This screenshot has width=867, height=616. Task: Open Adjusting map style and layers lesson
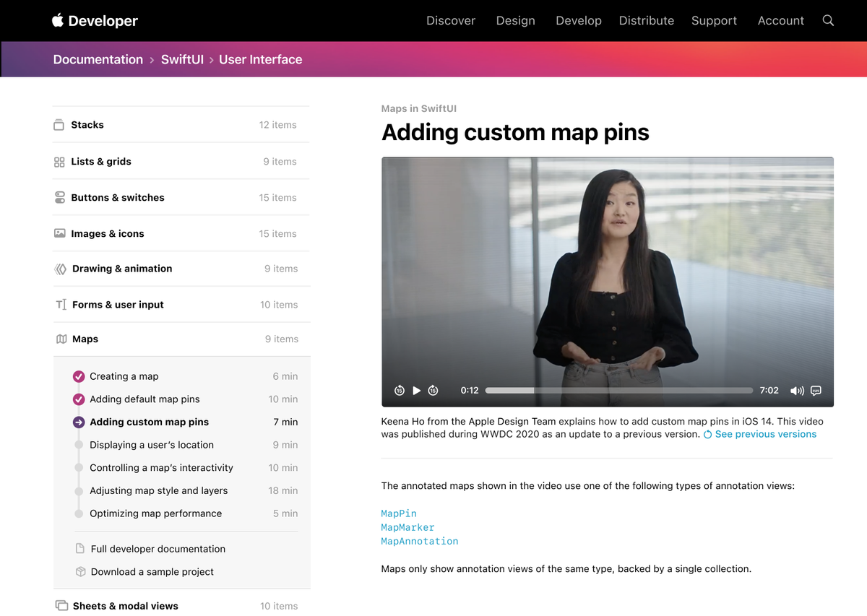click(x=159, y=490)
